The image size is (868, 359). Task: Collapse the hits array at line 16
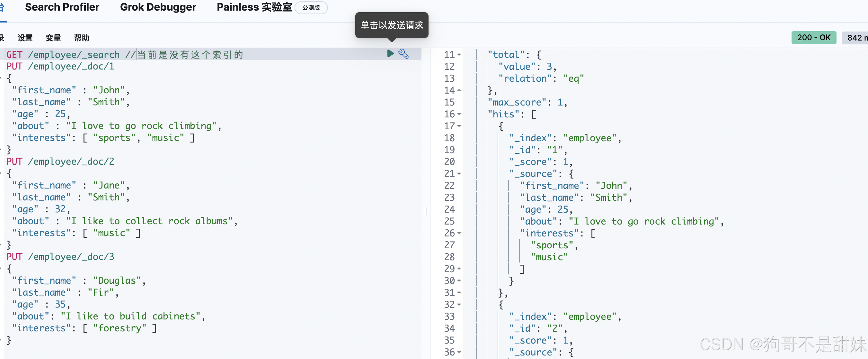(459, 115)
